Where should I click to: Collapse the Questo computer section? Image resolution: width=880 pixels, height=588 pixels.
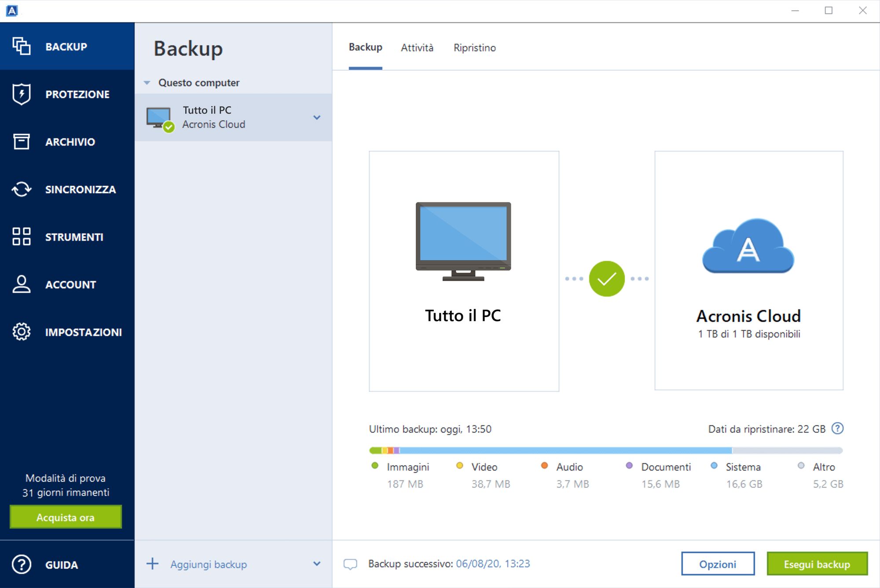(147, 83)
